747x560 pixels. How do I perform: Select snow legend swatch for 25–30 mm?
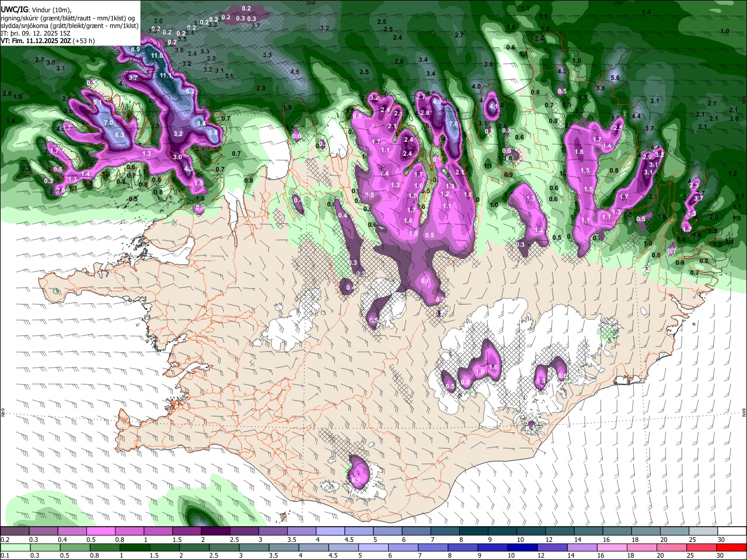[703, 531]
